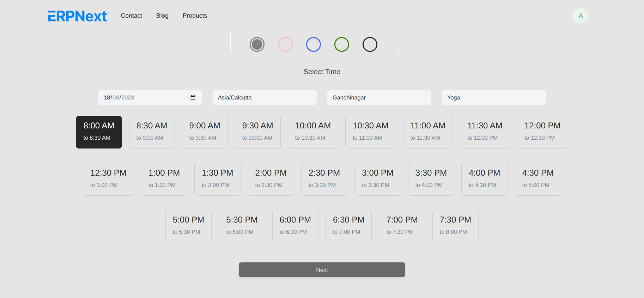The width and height of the screenshot is (644, 298).
Task: Select the 9:30 AM time slot
Action: [258, 132]
